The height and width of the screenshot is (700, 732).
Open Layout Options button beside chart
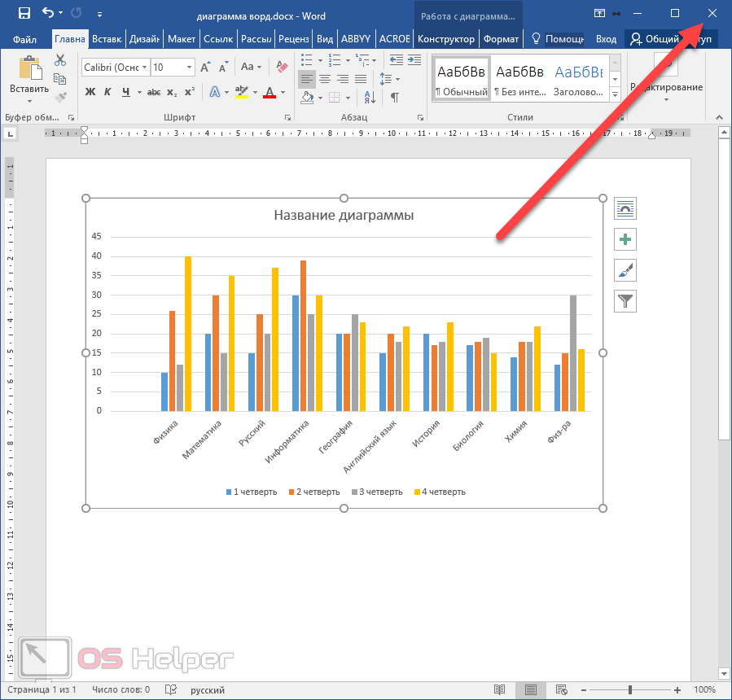coord(625,208)
